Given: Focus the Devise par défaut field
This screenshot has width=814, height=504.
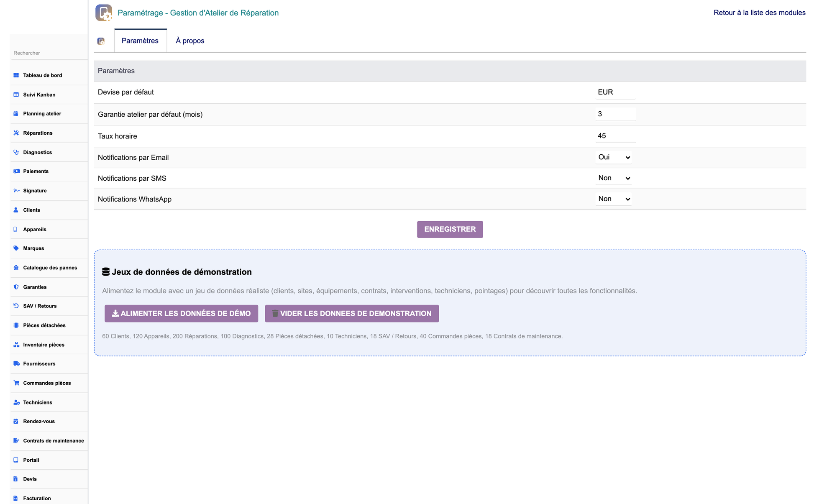Looking at the screenshot, I should click(x=615, y=92).
